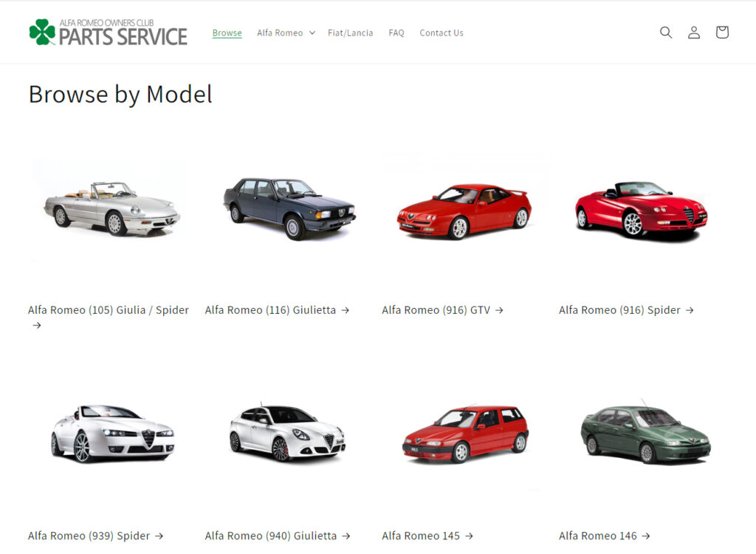The height and width of the screenshot is (554, 756).
Task: Select Browse in the navigation menu
Action: click(x=227, y=33)
